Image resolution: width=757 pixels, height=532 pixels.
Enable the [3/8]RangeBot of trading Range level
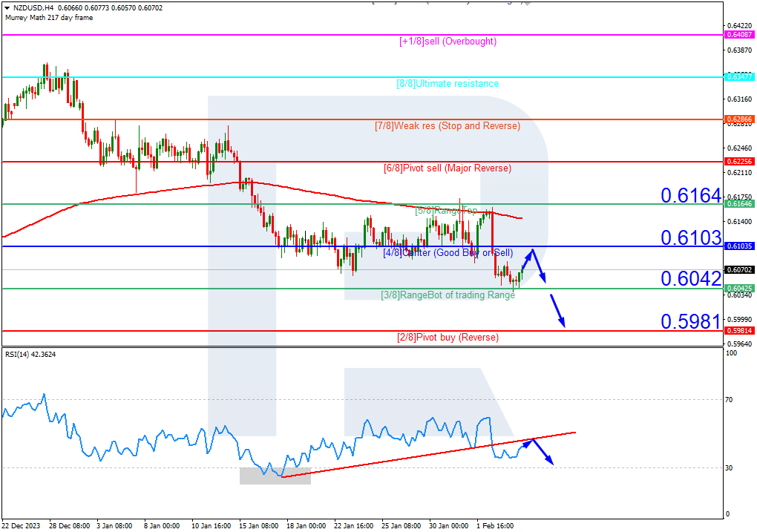click(446, 295)
